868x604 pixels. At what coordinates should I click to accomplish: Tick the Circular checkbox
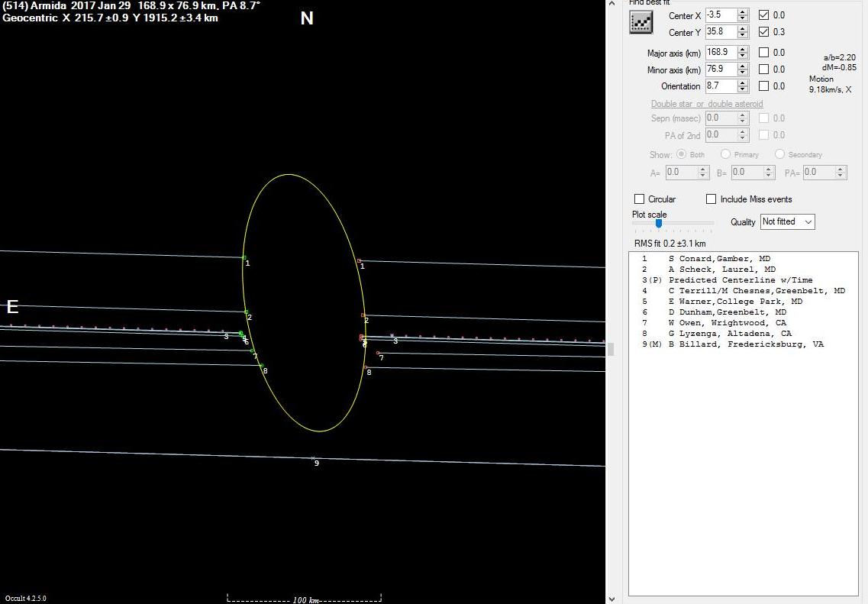tap(640, 199)
